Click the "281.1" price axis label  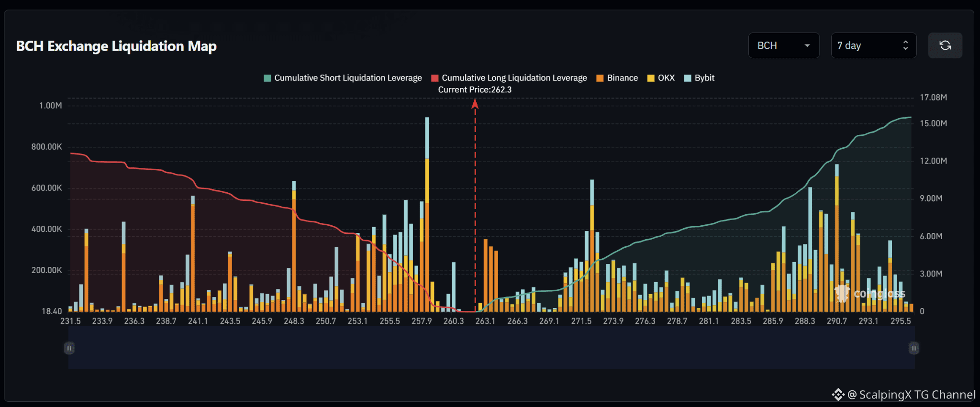click(709, 321)
